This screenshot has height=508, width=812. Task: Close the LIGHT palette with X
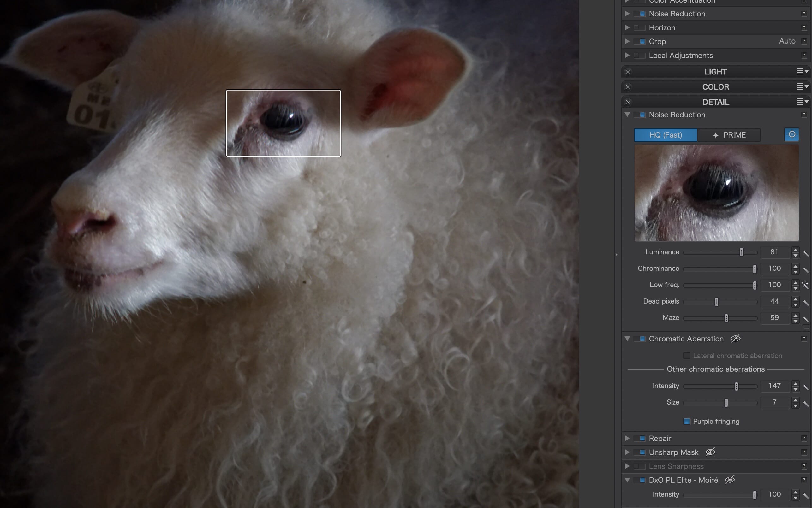[628, 72]
